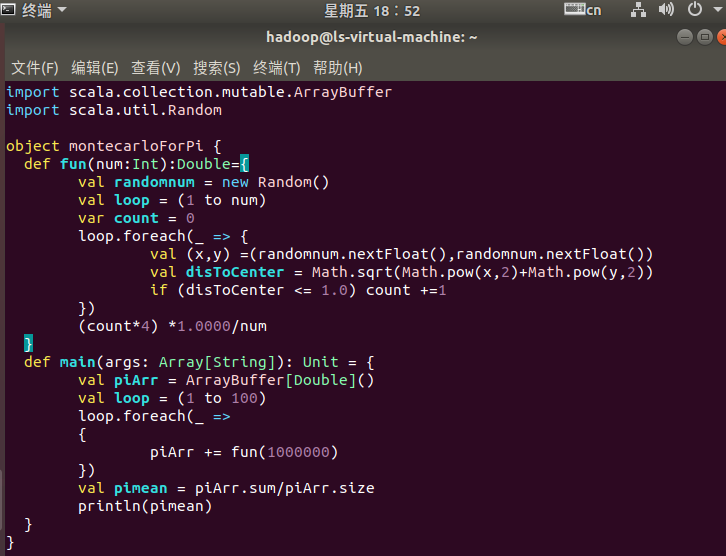
Task: Click 'main' function name
Action: [x=77, y=362]
